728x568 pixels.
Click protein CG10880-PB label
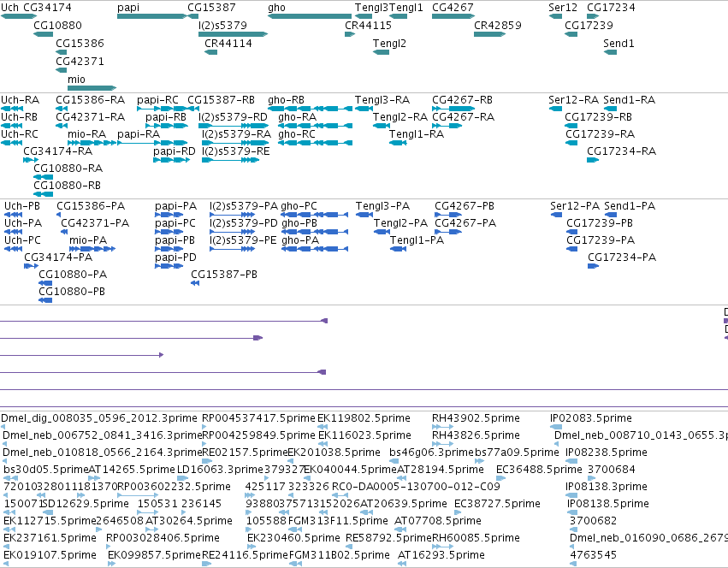[x=72, y=292]
